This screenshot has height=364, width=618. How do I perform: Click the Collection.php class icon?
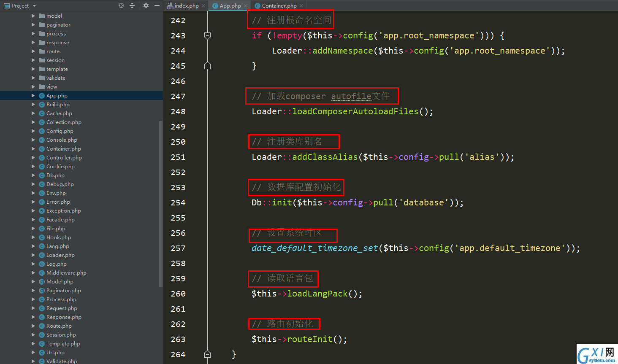pyautogui.click(x=42, y=122)
